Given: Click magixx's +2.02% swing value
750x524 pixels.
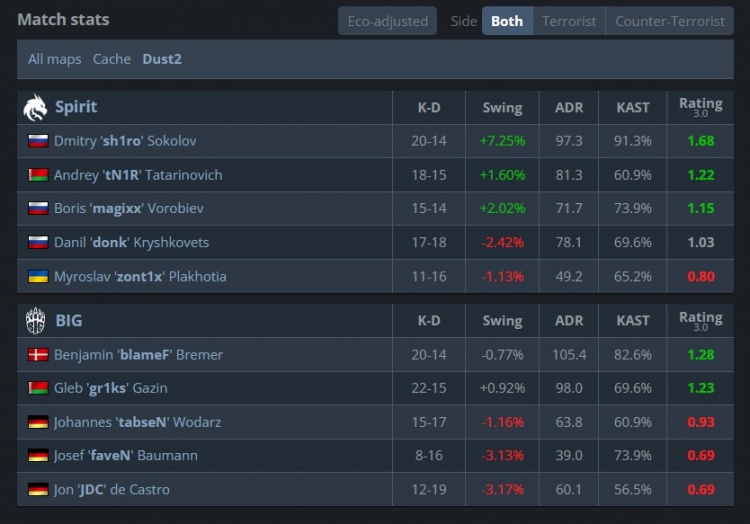Looking at the screenshot, I should pos(502,208).
